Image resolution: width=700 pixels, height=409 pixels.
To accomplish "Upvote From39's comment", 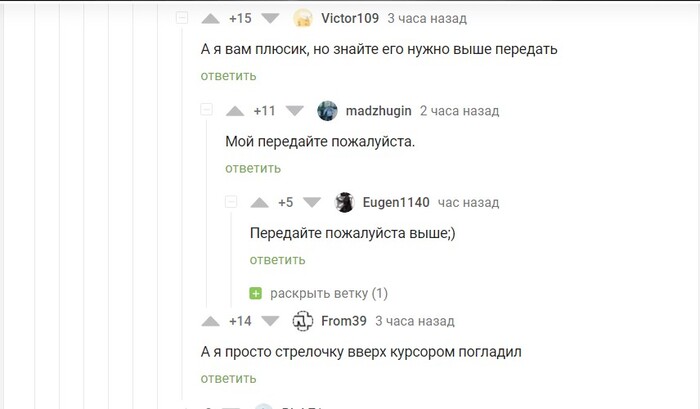I will point(211,321).
